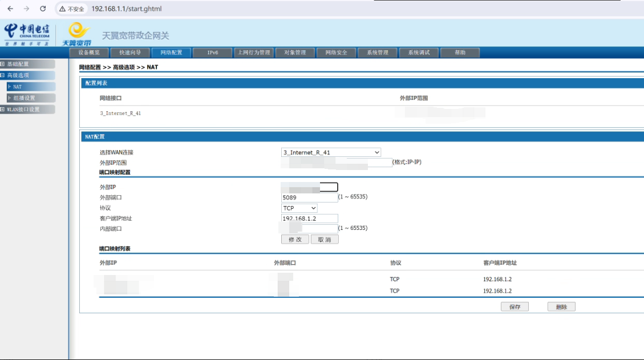Open the 选择WAN连接 dropdown
Image resolution: width=644 pixels, height=360 pixels.
click(x=331, y=152)
